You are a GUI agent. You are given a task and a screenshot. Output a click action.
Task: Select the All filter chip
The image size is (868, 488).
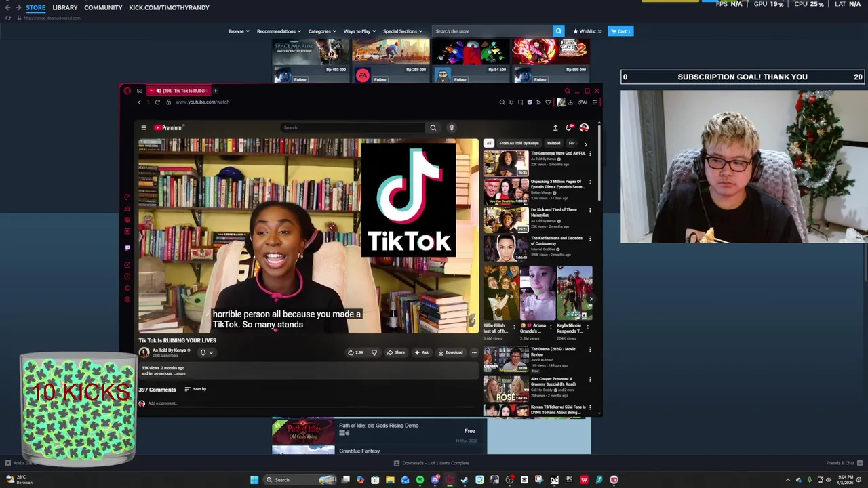(489, 143)
